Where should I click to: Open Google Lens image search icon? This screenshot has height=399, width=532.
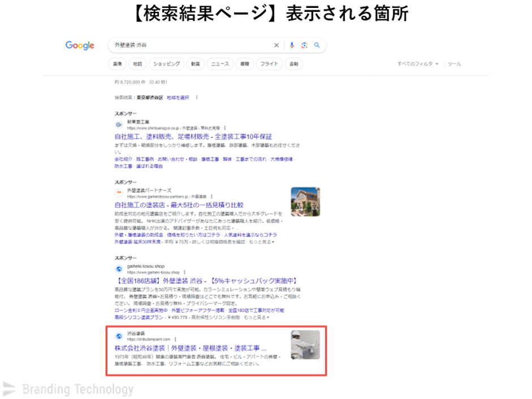304,45
